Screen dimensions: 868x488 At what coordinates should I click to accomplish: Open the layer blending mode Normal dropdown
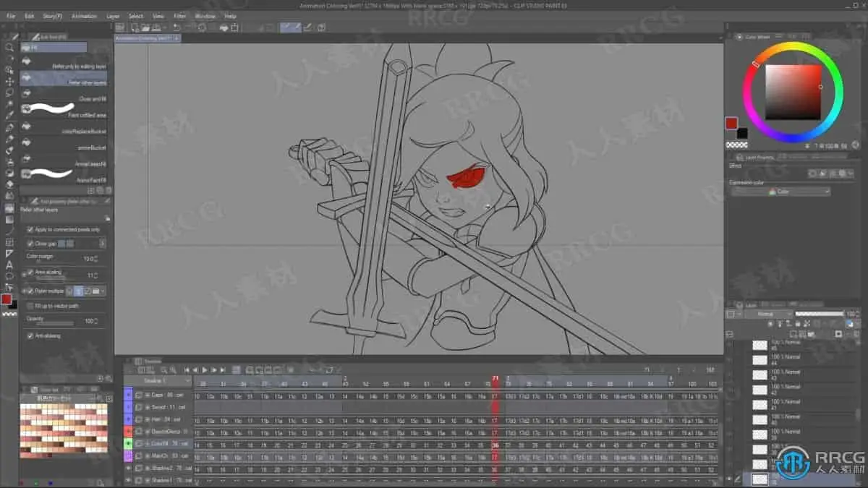(767, 314)
